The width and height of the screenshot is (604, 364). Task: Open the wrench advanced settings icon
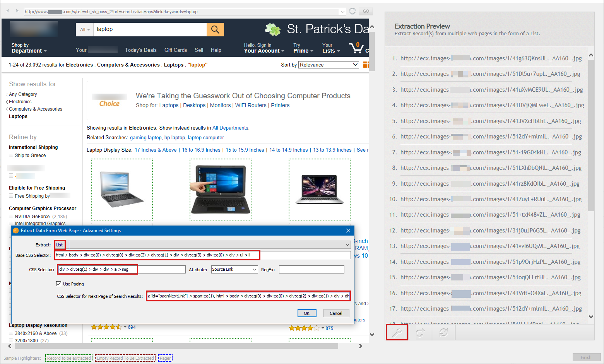[397, 332]
